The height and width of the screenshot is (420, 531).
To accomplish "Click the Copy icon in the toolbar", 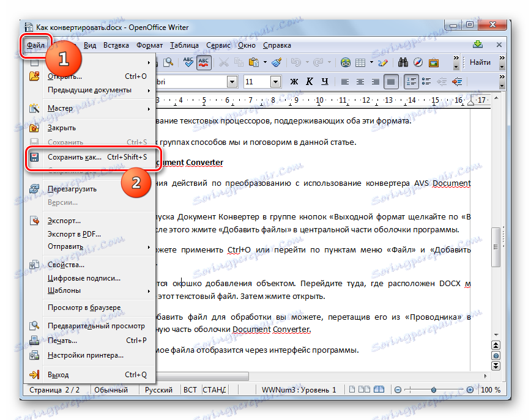I will pyautogui.click(x=239, y=62).
